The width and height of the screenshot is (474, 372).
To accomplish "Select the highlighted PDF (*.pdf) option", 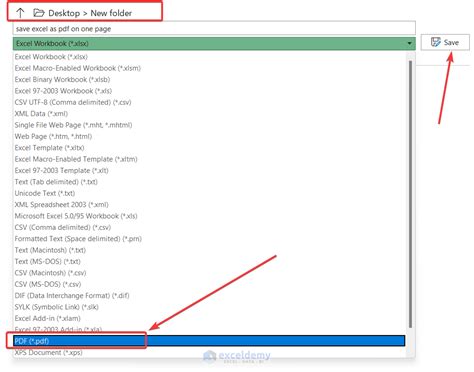I will (209, 341).
